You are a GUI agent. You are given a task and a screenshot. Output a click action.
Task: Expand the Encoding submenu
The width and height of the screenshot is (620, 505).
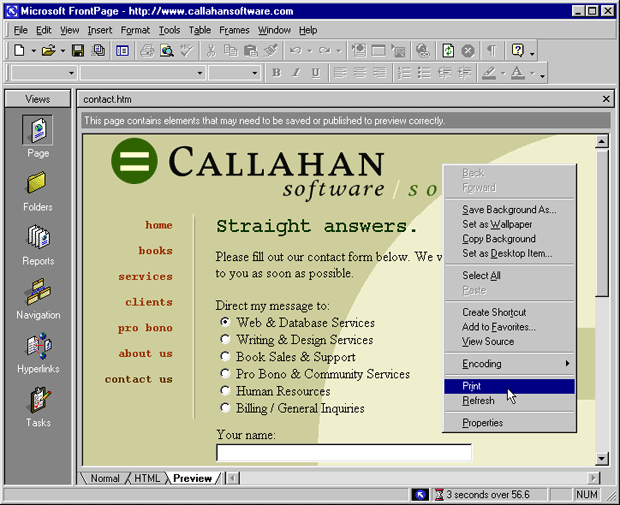pos(510,364)
